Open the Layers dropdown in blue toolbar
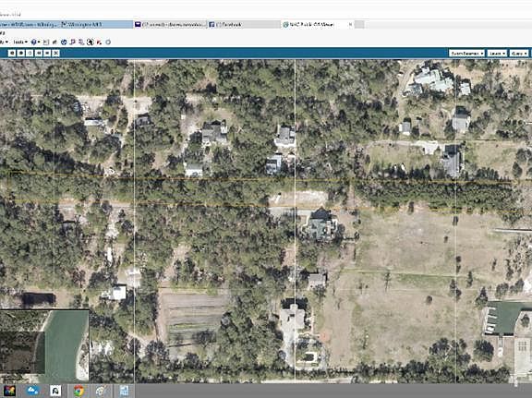 (x=497, y=54)
